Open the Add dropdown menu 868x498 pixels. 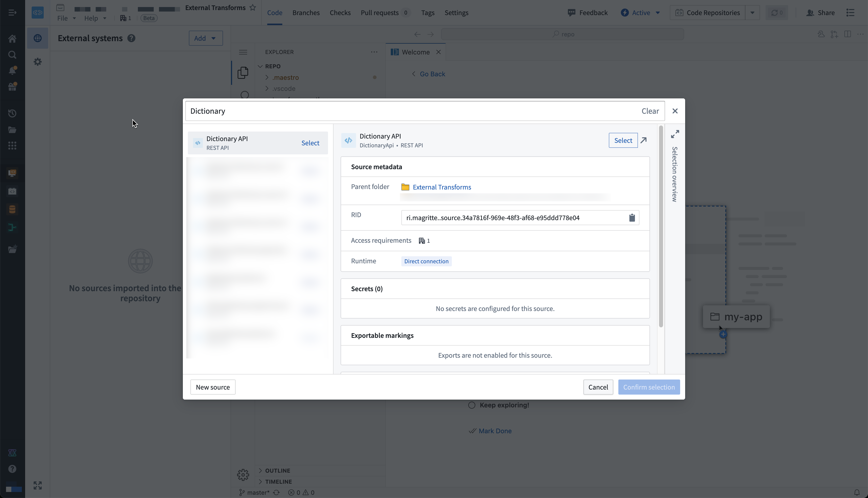(x=205, y=38)
